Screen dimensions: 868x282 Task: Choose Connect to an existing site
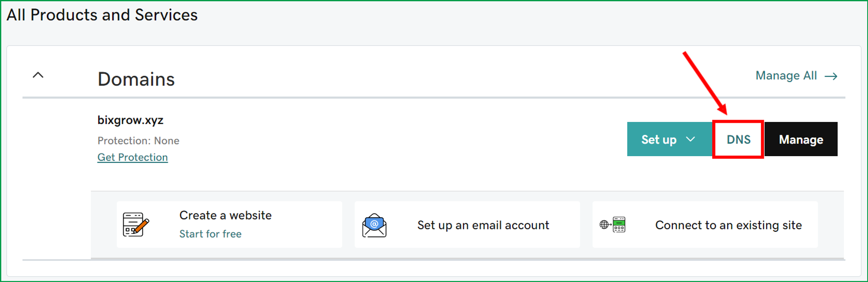[x=728, y=225]
